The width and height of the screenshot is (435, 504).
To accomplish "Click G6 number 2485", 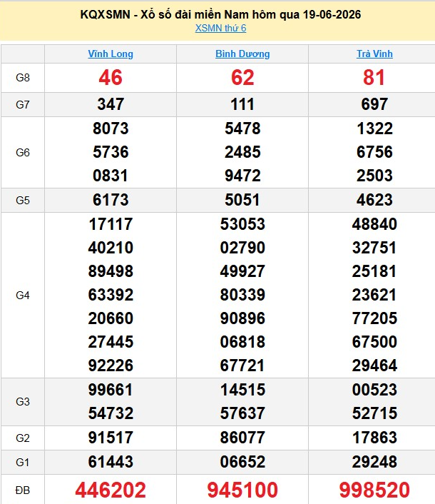I will (242, 152).
